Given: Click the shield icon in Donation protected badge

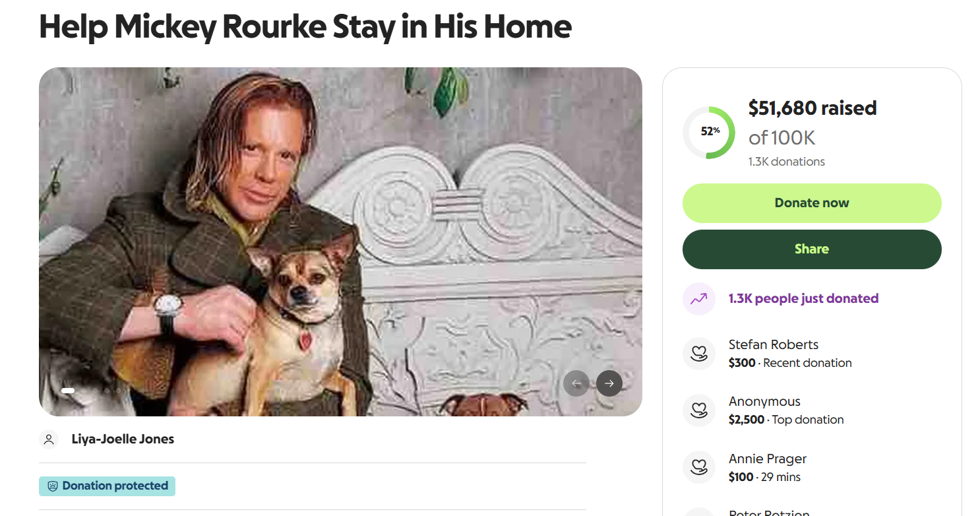Looking at the screenshot, I should point(53,486).
